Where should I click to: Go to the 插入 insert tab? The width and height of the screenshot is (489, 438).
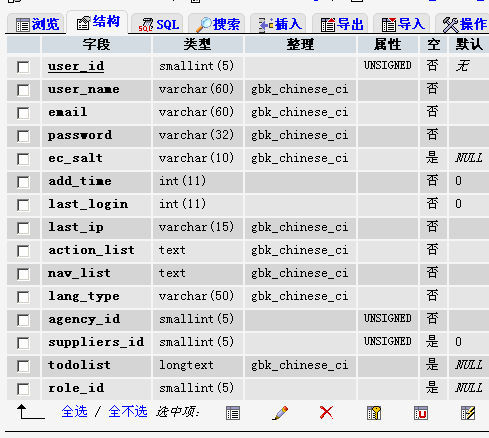click(279, 24)
